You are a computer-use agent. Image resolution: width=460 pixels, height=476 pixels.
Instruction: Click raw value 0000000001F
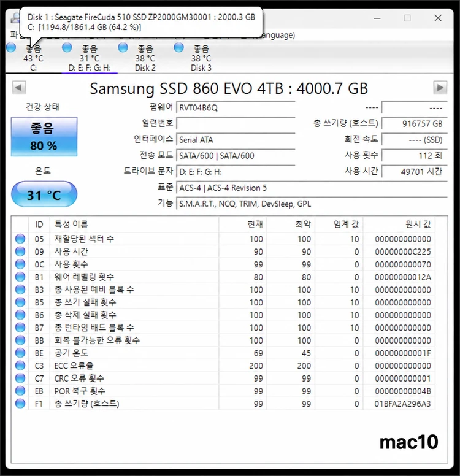tap(402, 353)
